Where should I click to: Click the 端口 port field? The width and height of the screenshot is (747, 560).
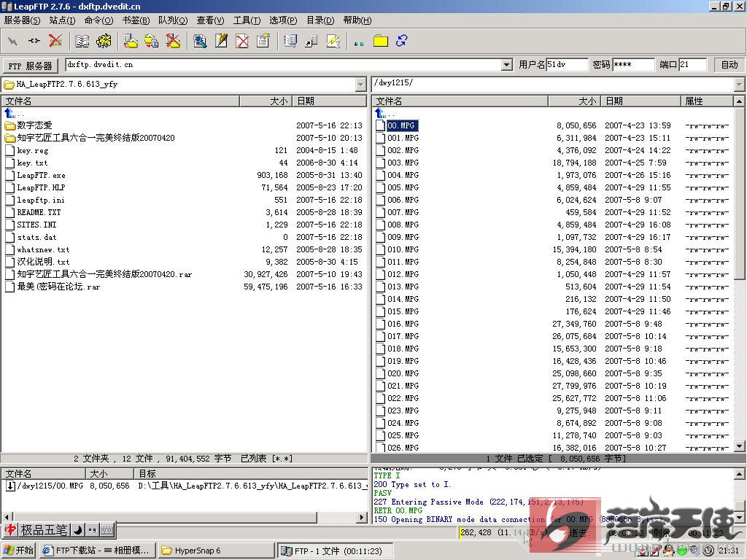693,65
